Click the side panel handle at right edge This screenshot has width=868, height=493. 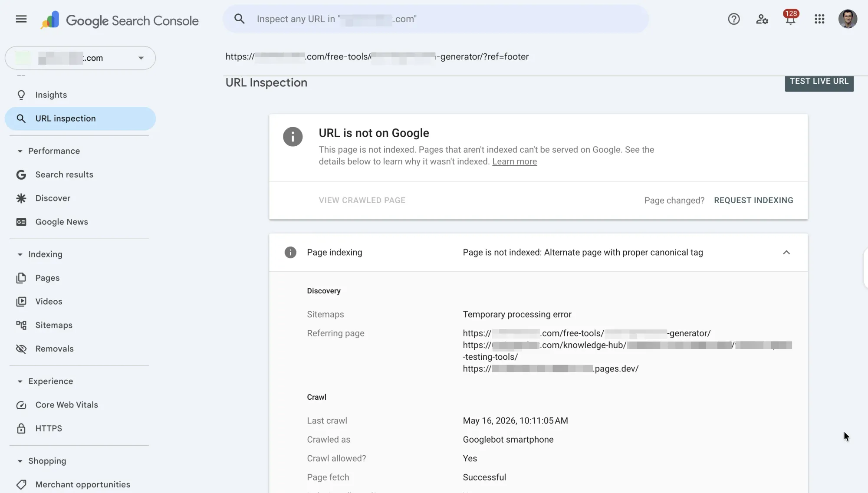(x=865, y=268)
